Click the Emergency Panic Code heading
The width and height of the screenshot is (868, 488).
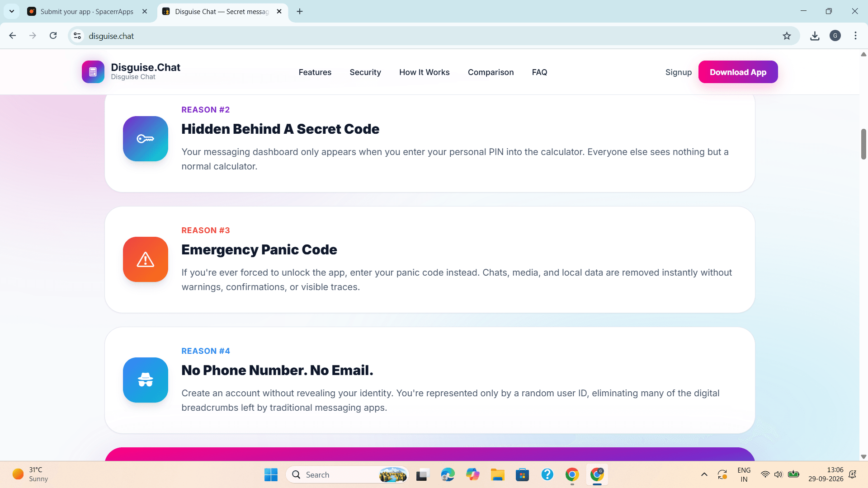click(x=259, y=249)
